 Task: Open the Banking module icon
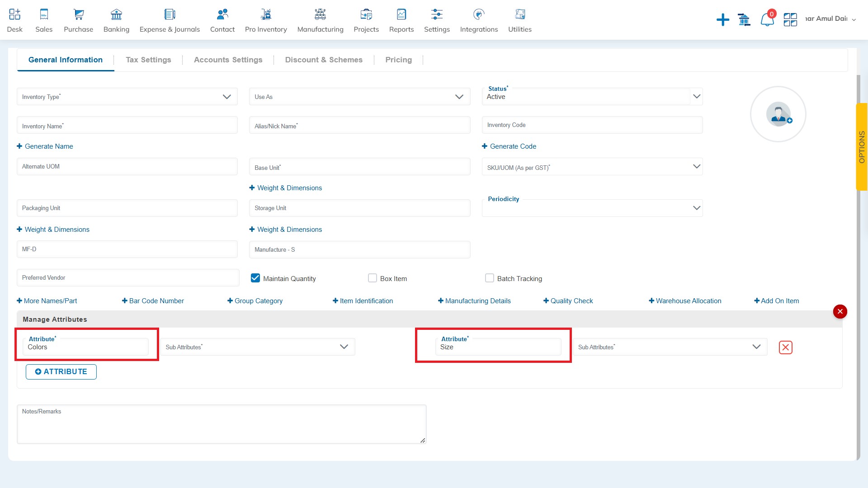(116, 14)
